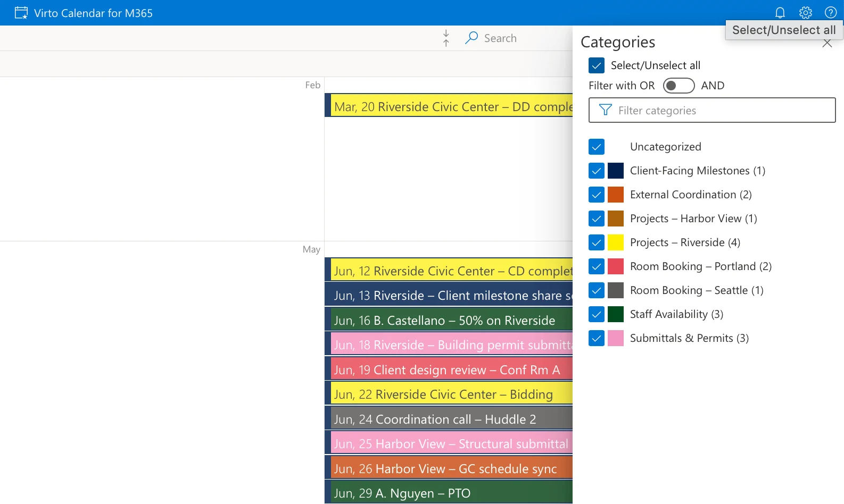Uncheck Projects – Harbor View category

pyautogui.click(x=597, y=219)
